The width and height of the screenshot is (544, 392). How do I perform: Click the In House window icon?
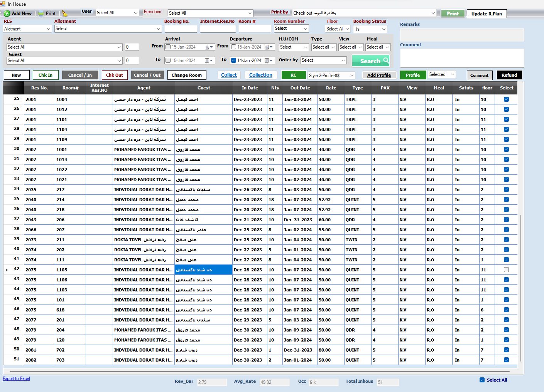click(3, 4)
